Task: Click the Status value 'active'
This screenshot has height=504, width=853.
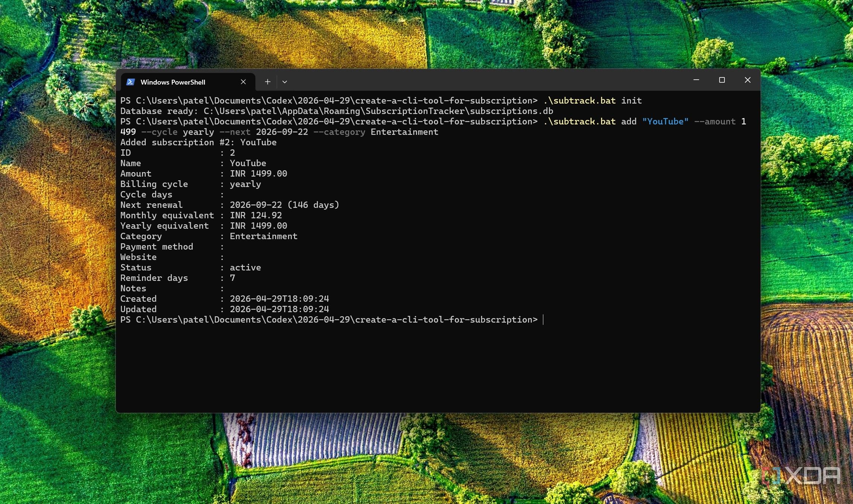Action: click(245, 267)
